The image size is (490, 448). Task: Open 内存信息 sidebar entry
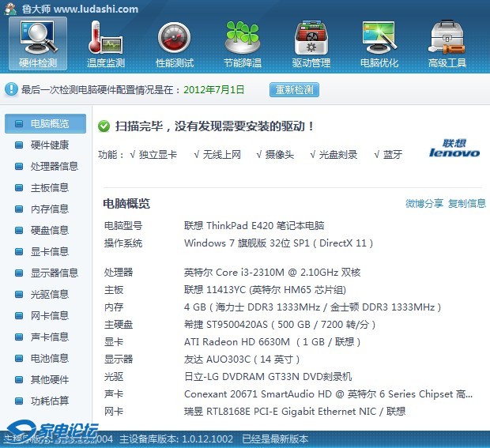(50, 209)
